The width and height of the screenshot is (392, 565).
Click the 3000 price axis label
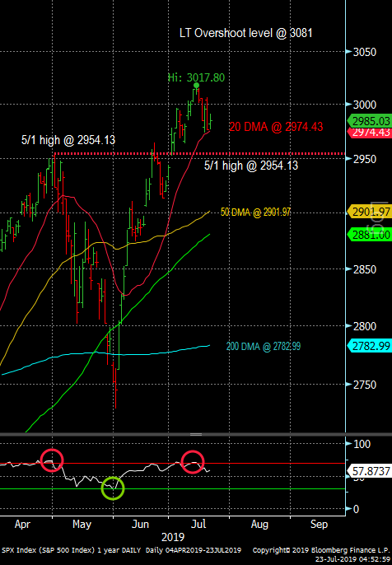[x=365, y=105]
